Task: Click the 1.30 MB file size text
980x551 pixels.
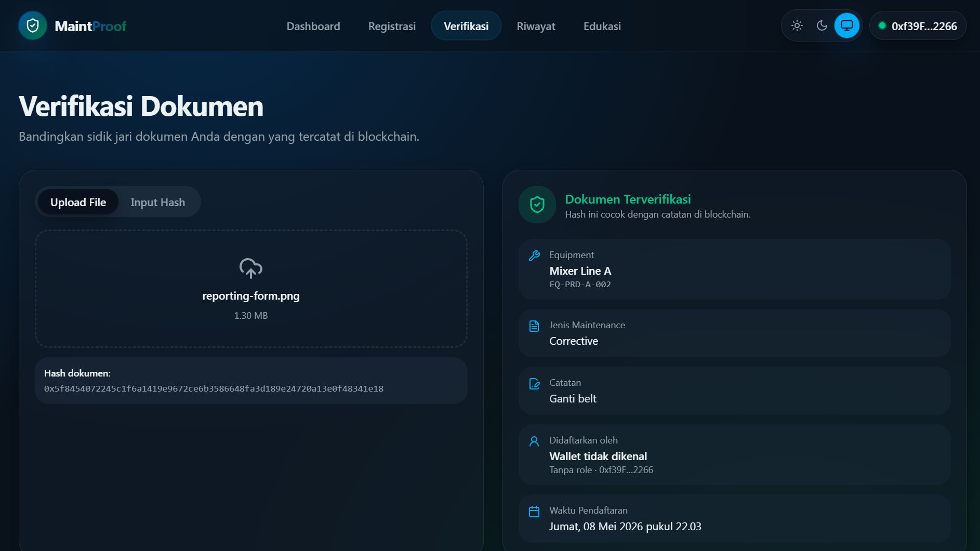Action: pos(251,316)
